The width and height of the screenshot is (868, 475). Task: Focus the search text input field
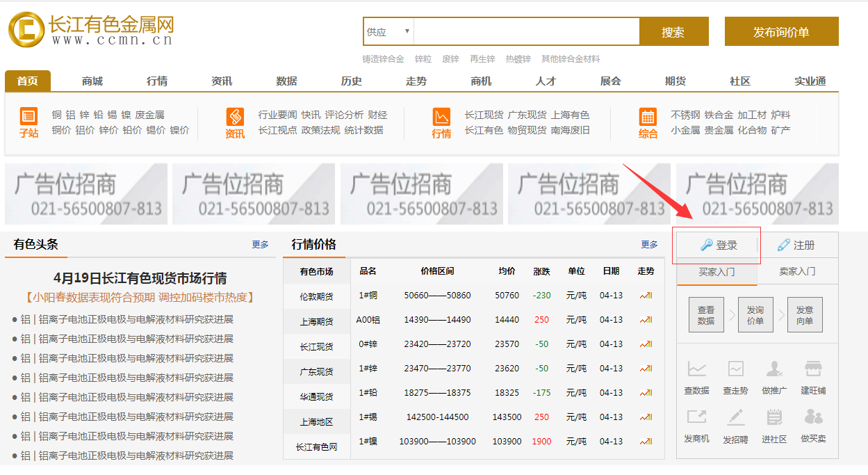coord(526,32)
